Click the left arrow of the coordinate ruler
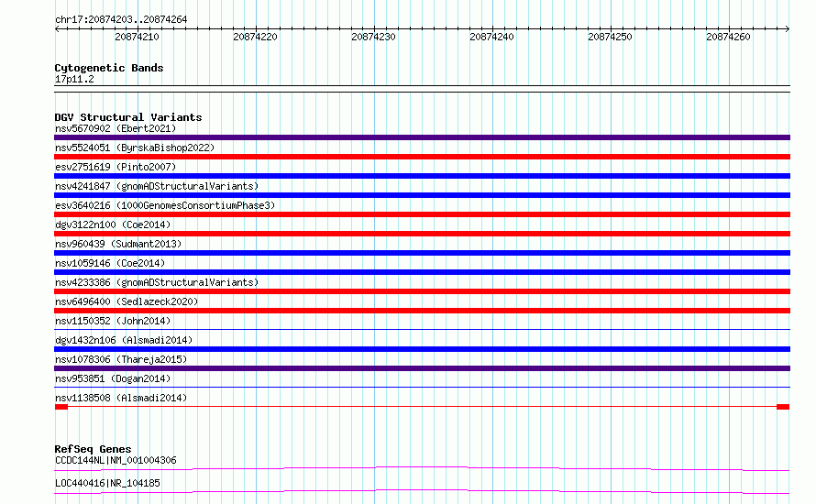This screenshot has height=504, width=816. pos(57,29)
